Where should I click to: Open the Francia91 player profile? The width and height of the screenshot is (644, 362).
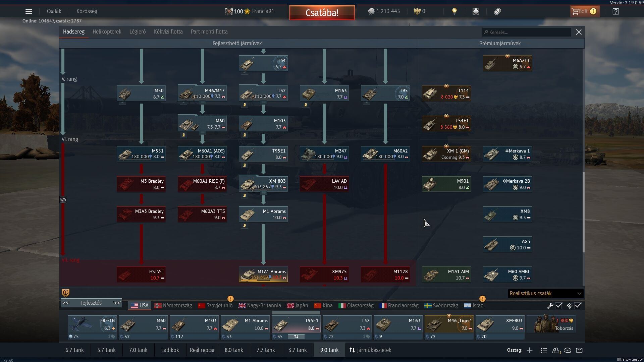click(x=250, y=11)
